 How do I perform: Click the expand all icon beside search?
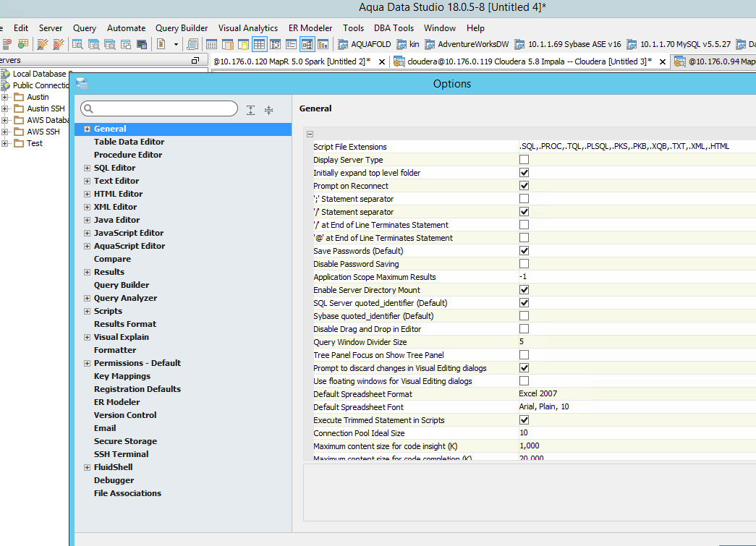click(x=250, y=110)
